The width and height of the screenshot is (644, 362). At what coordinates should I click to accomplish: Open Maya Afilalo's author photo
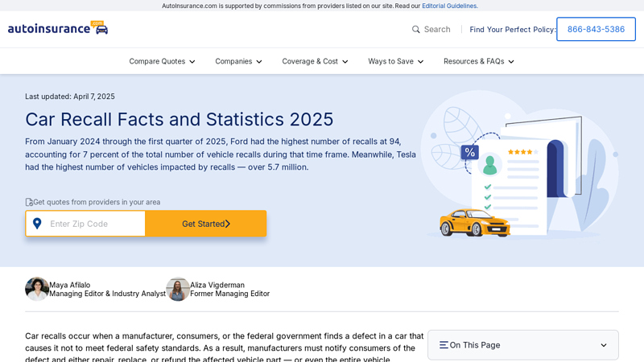[x=37, y=289]
